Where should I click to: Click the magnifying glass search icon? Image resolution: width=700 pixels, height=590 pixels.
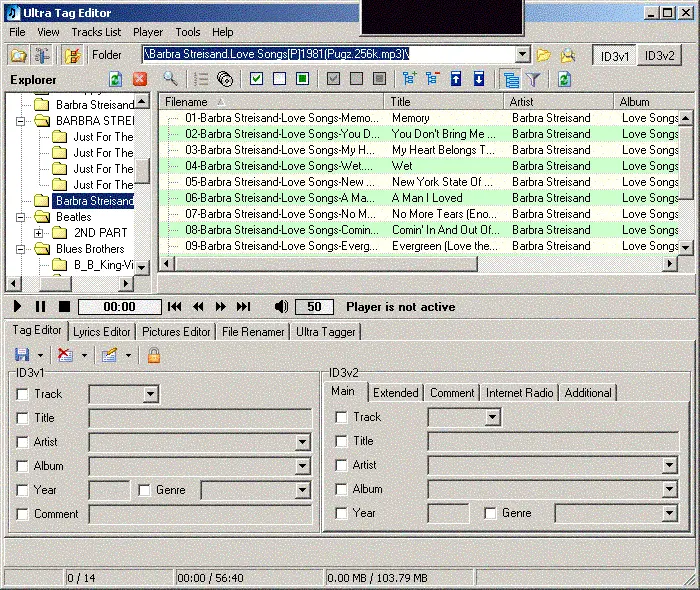click(x=170, y=79)
